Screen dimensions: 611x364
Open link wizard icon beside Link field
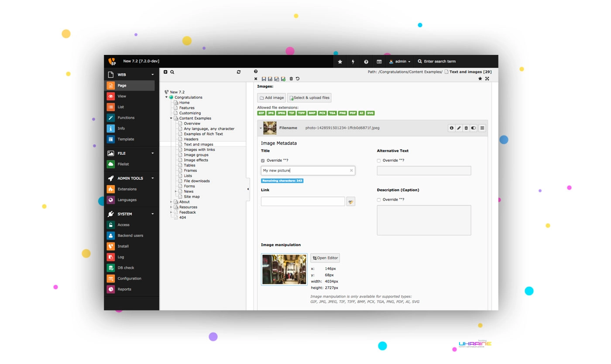click(350, 201)
